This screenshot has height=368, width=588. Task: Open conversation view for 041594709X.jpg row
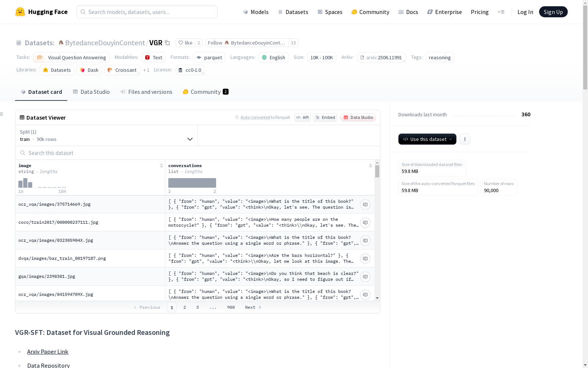coord(365,295)
